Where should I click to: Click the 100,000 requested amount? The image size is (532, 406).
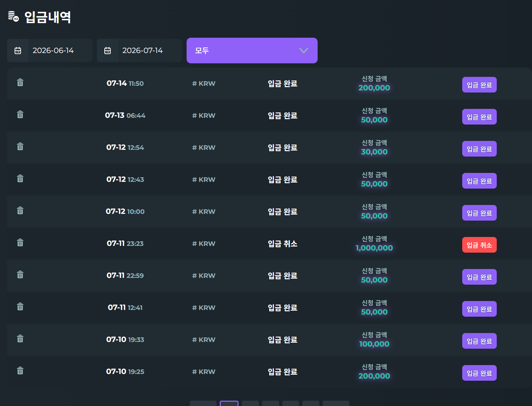coord(374,344)
